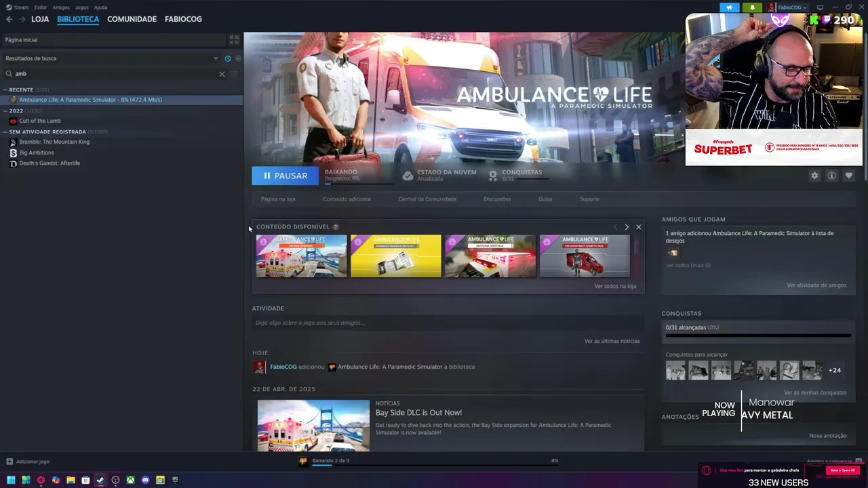The image size is (868, 488).
Task: Open the FABIOCOG profile tab
Action: click(x=183, y=19)
